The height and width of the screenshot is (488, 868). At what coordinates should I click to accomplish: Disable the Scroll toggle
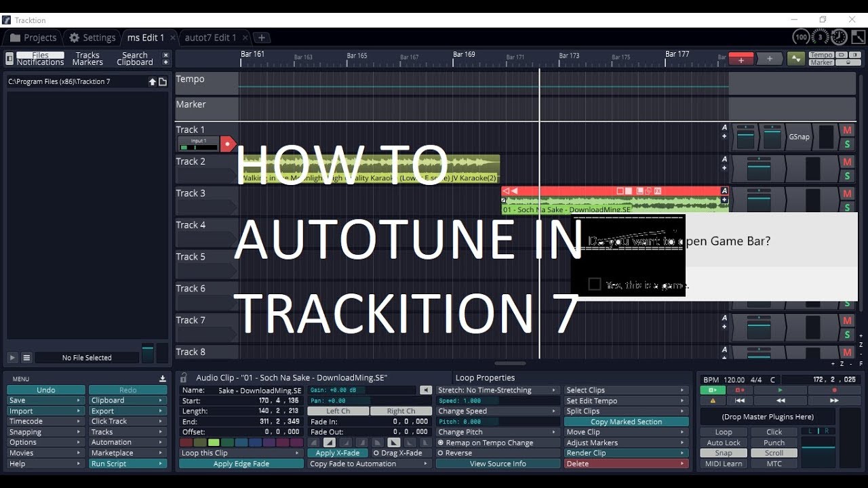coord(774,453)
